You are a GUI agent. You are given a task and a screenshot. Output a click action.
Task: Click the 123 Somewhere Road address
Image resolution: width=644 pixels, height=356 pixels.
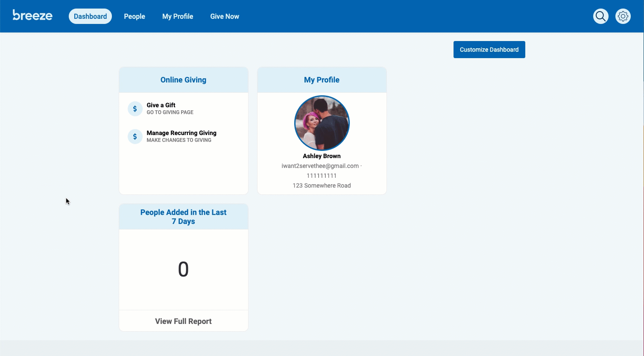pyautogui.click(x=322, y=185)
